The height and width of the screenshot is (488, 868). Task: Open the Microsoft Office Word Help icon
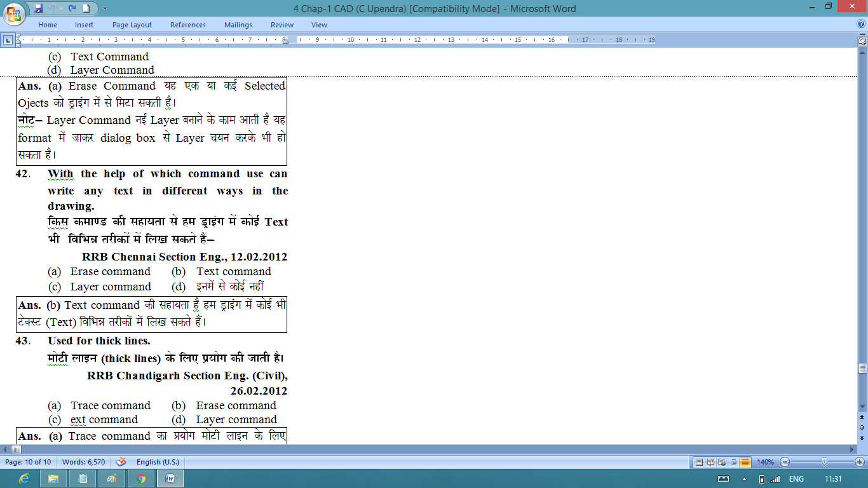[861, 24]
